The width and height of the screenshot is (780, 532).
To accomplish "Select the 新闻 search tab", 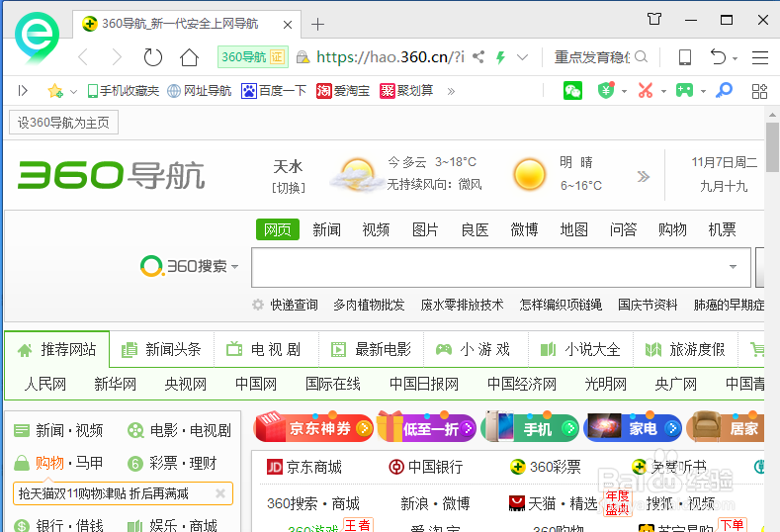I will click(x=327, y=229).
